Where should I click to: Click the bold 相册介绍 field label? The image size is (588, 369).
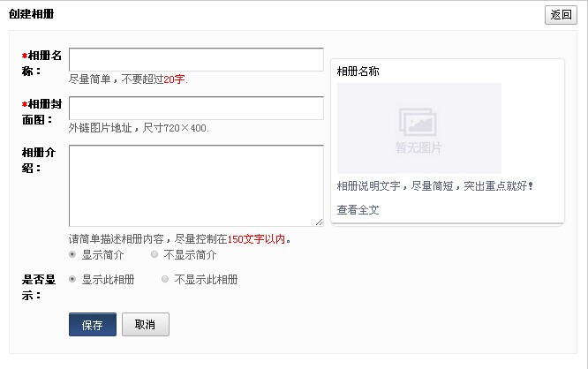pyautogui.click(x=41, y=159)
